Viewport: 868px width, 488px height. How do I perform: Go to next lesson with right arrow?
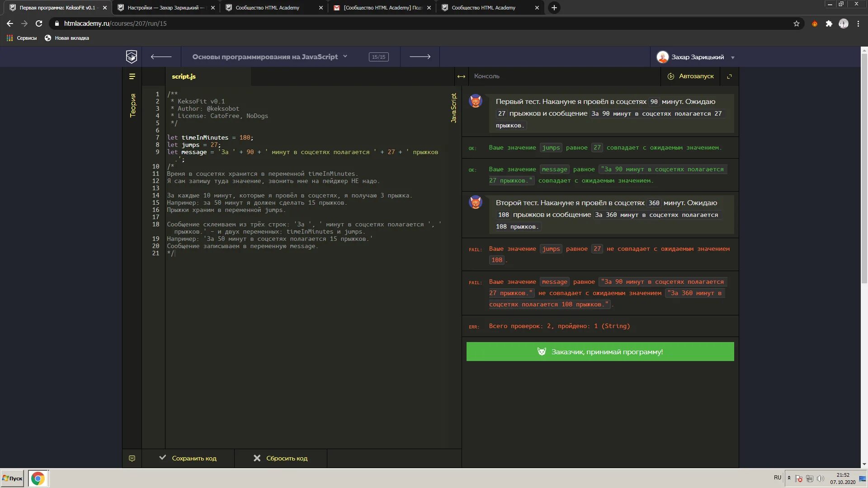click(x=420, y=56)
